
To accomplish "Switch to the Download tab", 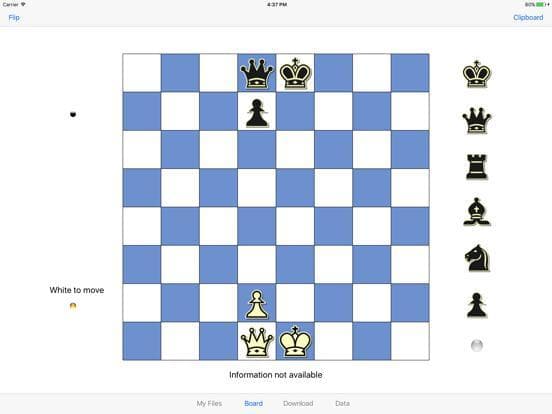I will point(298,403).
